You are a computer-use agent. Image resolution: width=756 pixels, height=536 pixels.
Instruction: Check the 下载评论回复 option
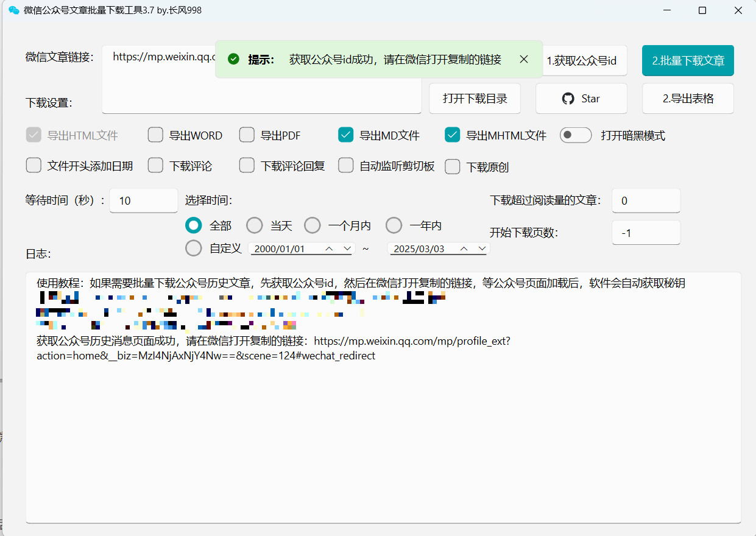pos(247,166)
